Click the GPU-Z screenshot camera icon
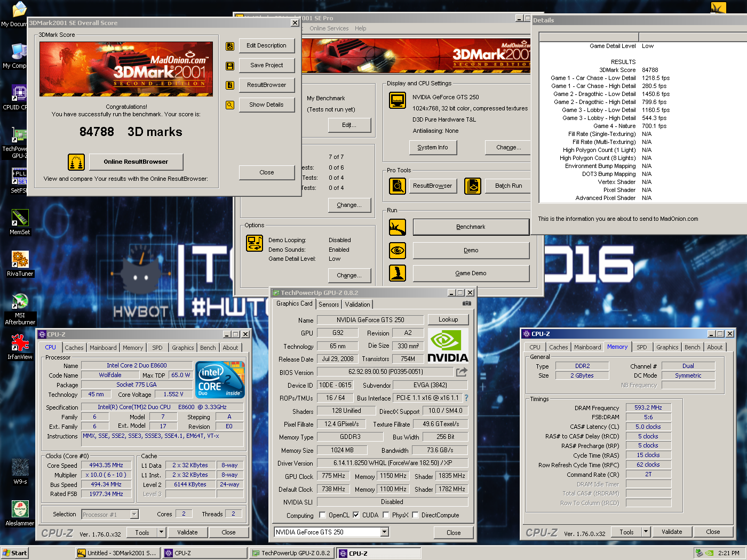747x560 pixels. [467, 303]
